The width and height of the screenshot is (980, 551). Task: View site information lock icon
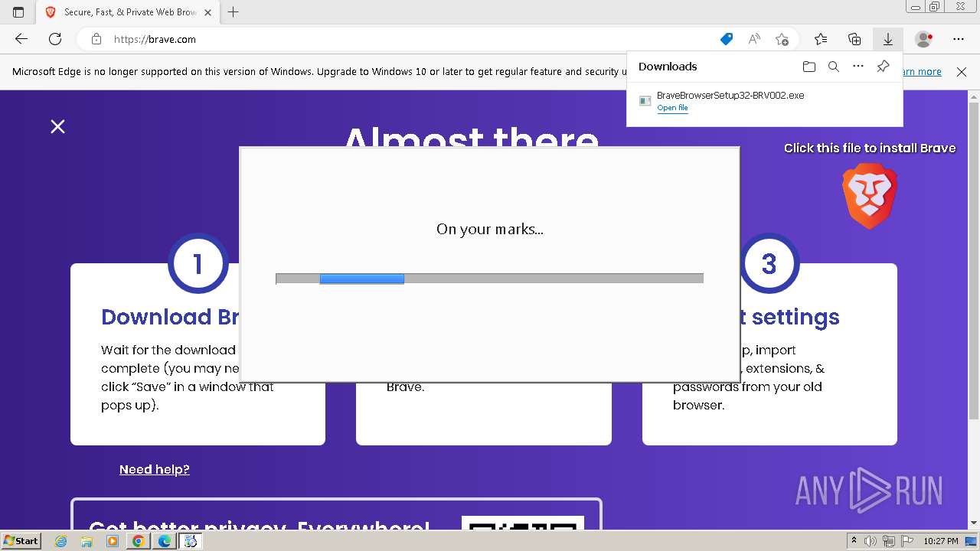96,39
